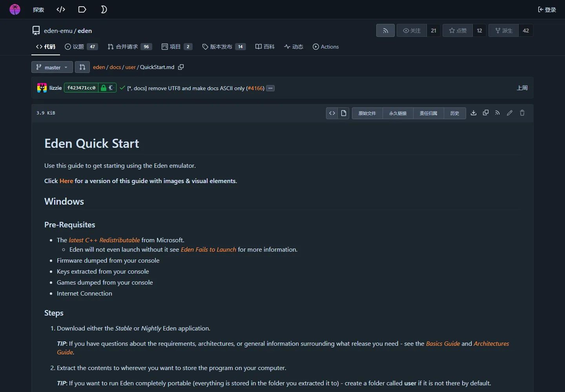Go to docs folder in breadcrumb

pyautogui.click(x=115, y=67)
